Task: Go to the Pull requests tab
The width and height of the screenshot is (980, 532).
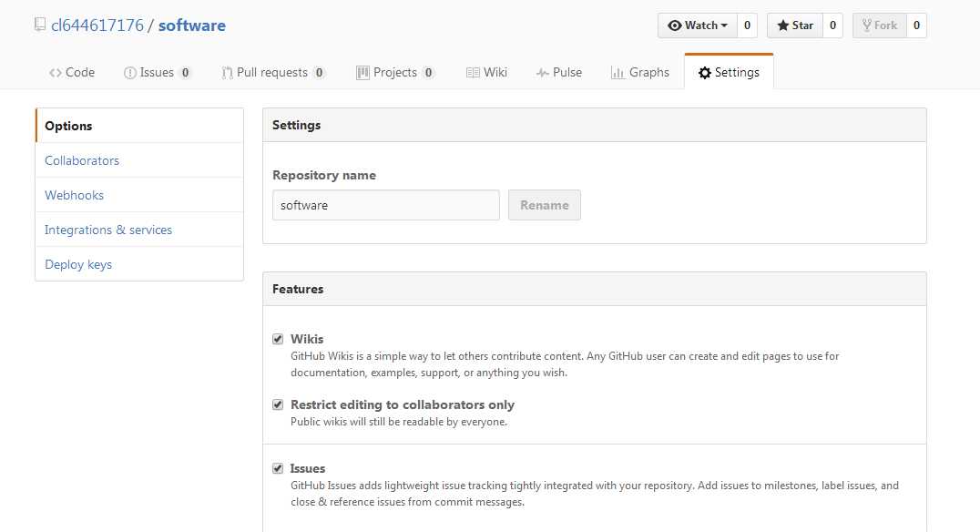Action: point(273,73)
